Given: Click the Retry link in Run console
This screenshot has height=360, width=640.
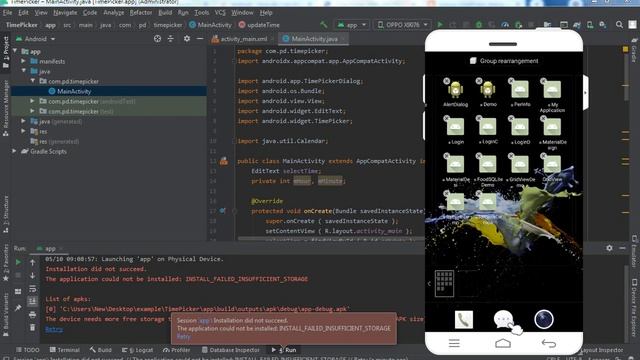Looking at the screenshot, I should 54,329.
